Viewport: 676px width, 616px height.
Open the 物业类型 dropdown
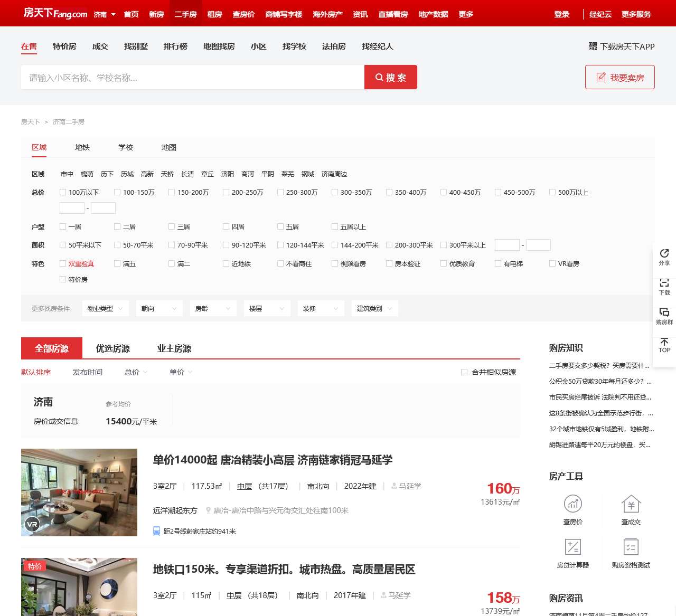pos(105,308)
